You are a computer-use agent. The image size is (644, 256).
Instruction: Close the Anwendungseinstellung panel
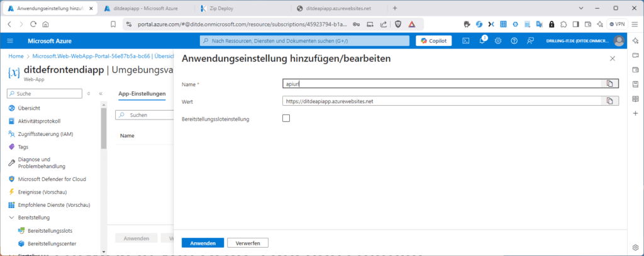point(613,58)
